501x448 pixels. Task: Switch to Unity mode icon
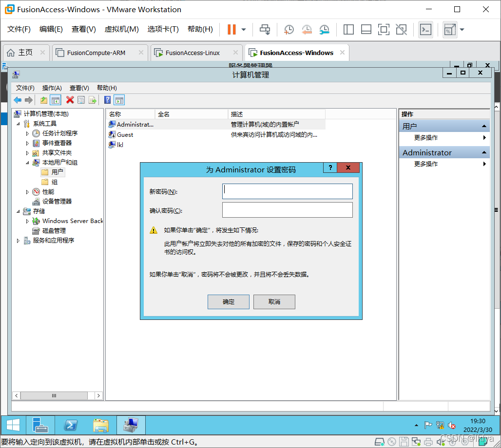pos(401,29)
